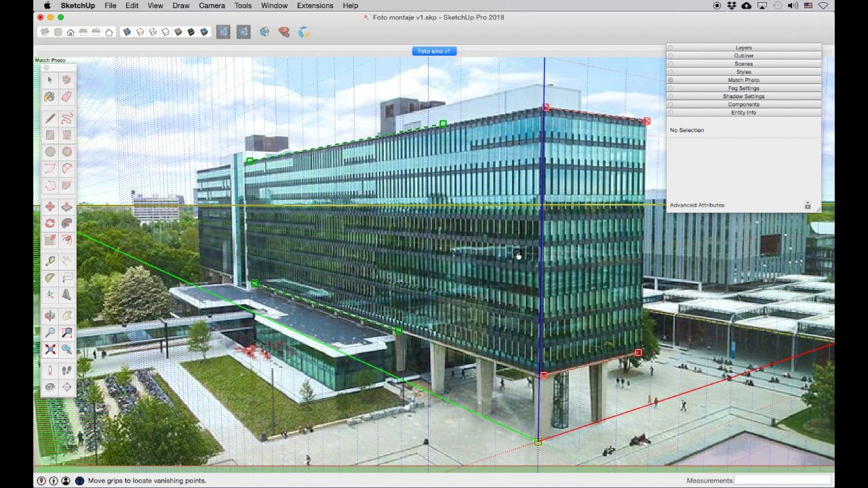Viewport: 868px width, 488px height.
Task: Click the volume icon in menu bar
Action: click(x=792, y=5)
